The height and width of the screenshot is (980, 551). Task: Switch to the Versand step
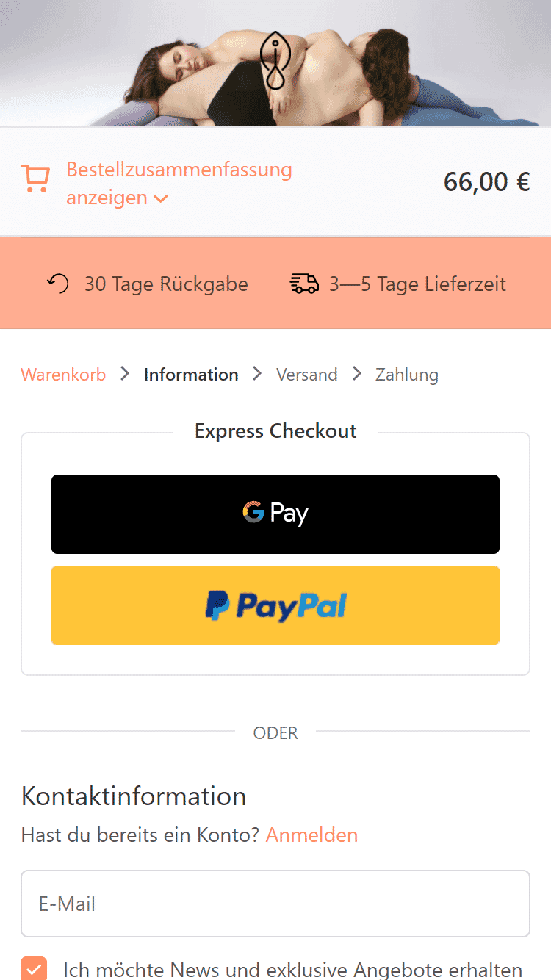click(306, 374)
